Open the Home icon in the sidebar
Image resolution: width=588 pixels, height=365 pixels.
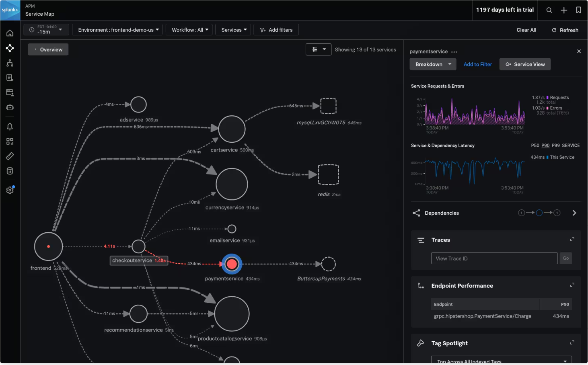[10, 33]
